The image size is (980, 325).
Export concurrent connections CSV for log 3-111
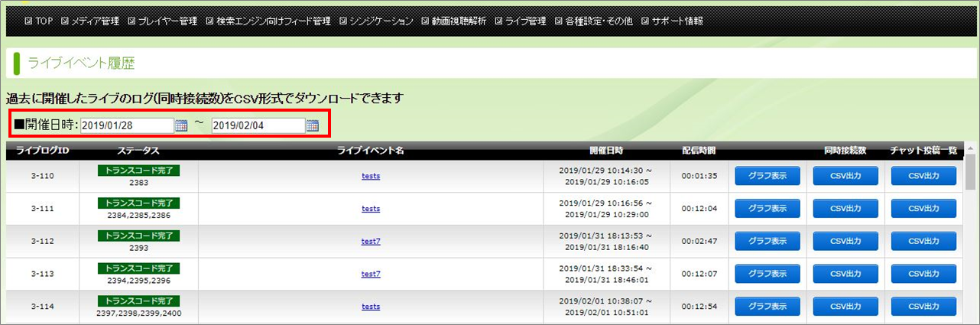coord(845,209)
